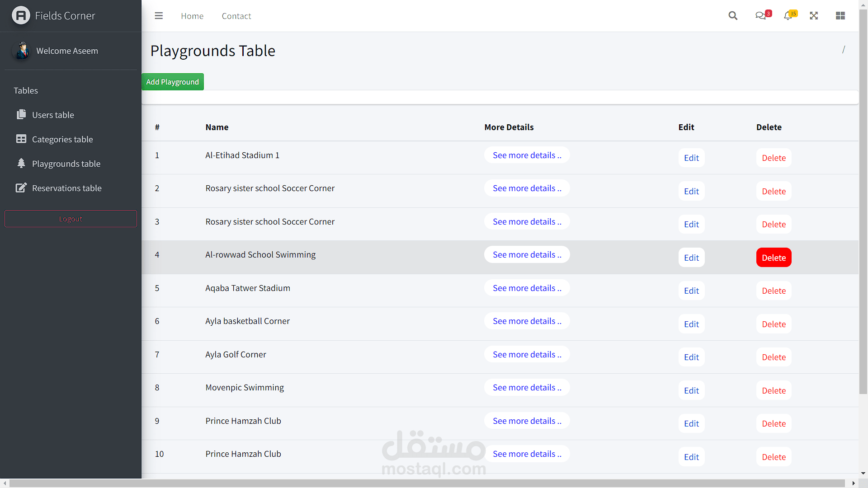Click the Add Playground button
The height and width of the screenshot is (488, 868).
[173, 82]
